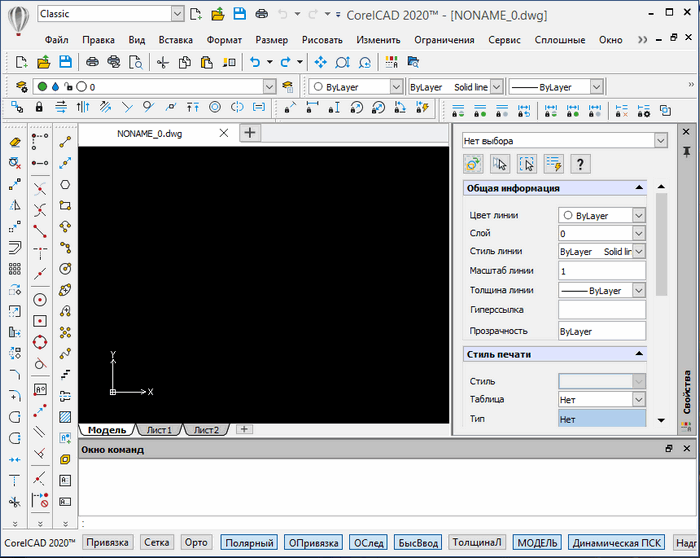This screenshot has height=558, width=700.
Task: Select the Mirror tool icon
Action: tap(15, 205)
